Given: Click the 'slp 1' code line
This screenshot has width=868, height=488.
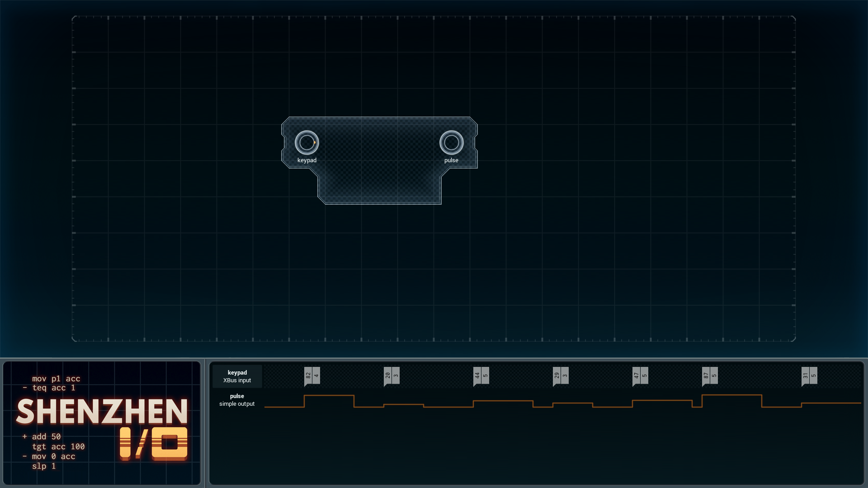Looking at the screenshot, I should pos(44,466).
